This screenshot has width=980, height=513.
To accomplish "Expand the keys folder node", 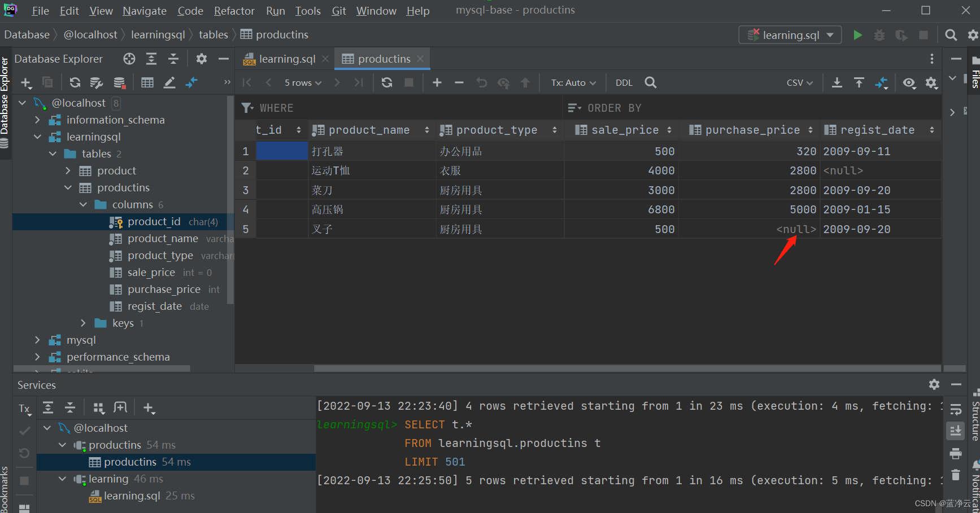I will (83, 323).
